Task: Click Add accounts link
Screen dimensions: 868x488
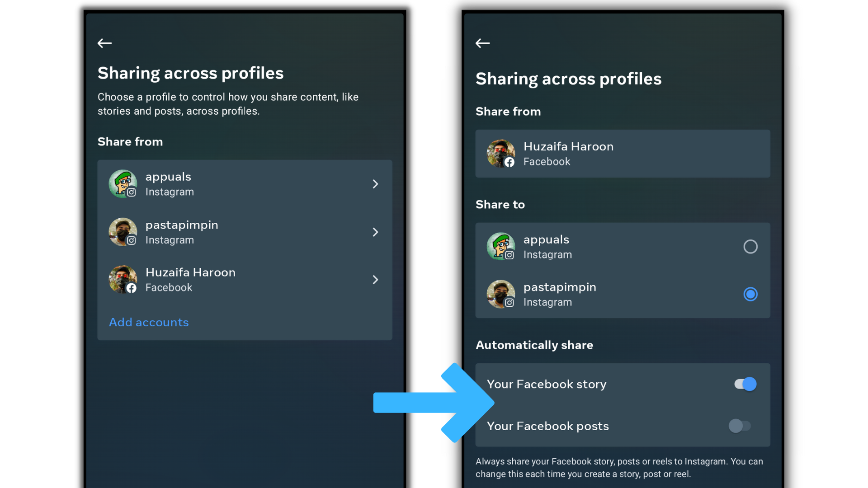Action: (149, 322)
